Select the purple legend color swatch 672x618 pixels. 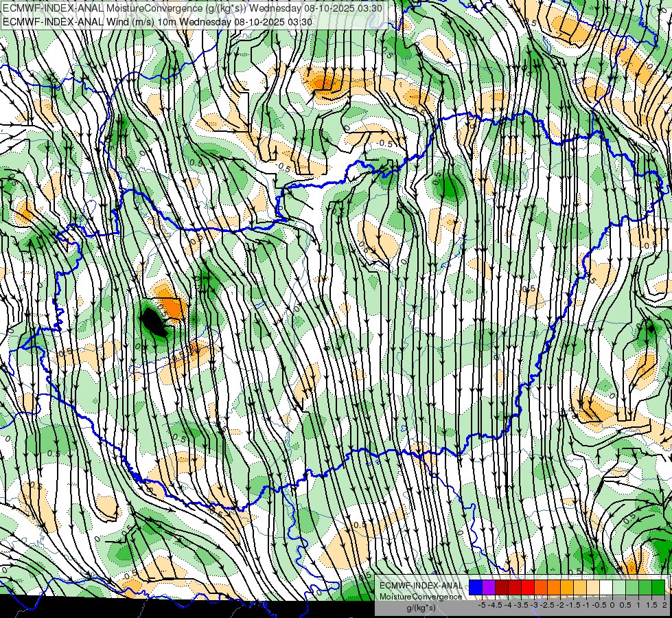point(488,587)
